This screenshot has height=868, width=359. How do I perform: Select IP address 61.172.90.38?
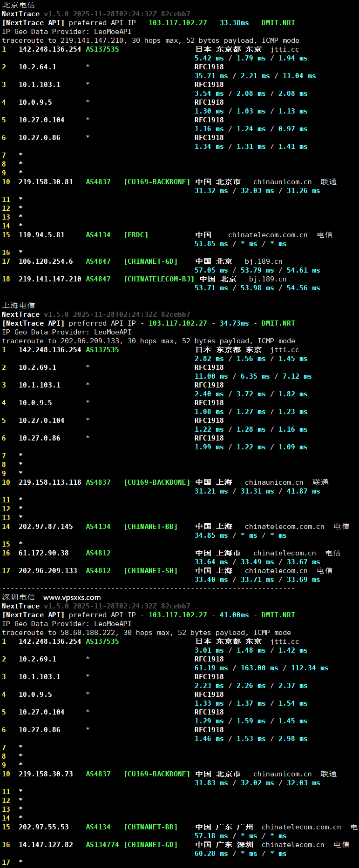click(44, 553)
